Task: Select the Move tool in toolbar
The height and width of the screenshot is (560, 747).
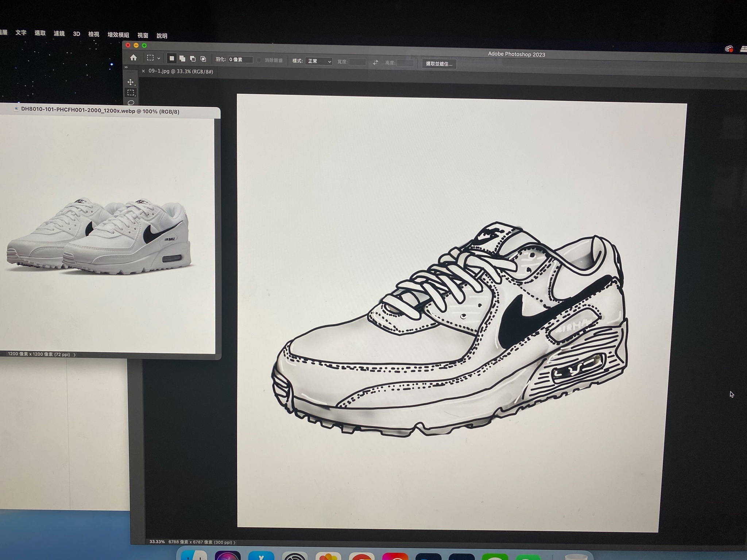Action: [131, 82]
